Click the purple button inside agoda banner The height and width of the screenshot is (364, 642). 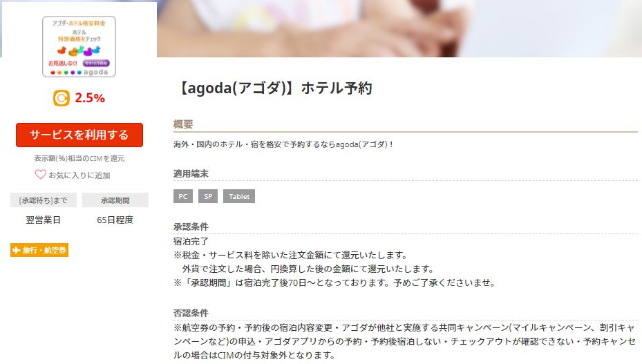96,63
